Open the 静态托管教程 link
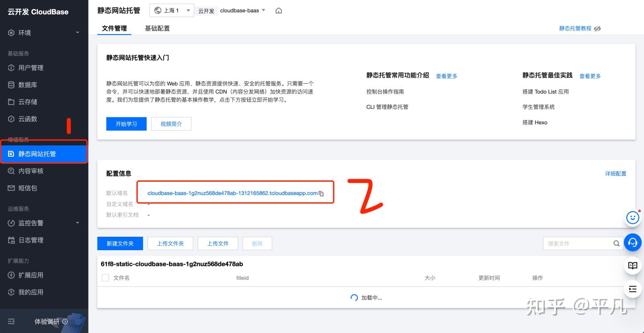 pyautogui.click(x=575, y=28)
